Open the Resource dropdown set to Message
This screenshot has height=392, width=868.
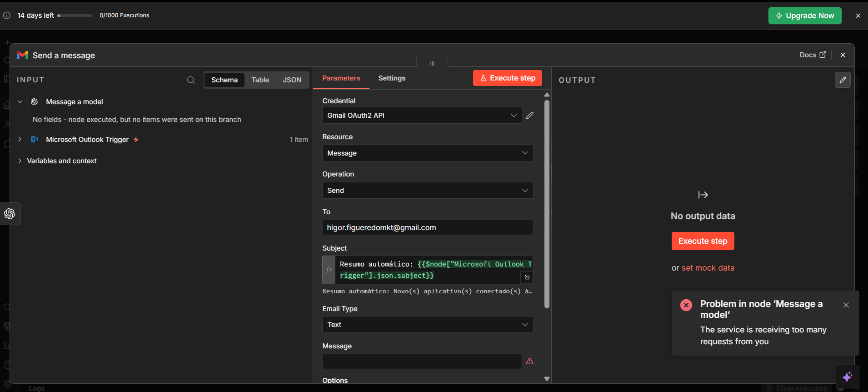pos(428,153)
